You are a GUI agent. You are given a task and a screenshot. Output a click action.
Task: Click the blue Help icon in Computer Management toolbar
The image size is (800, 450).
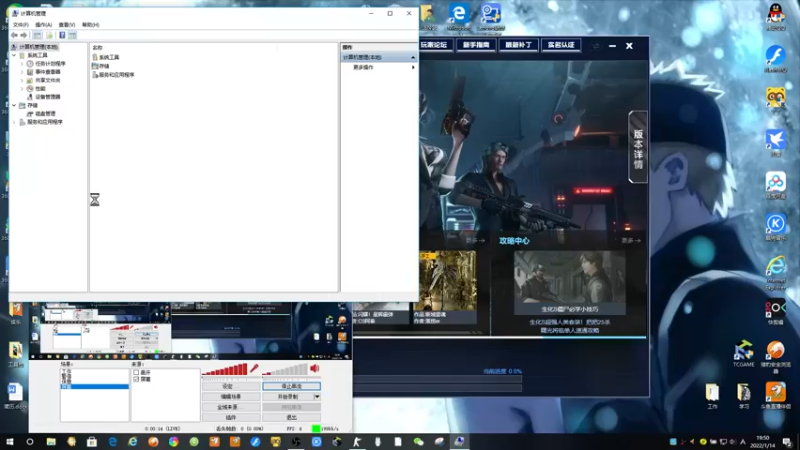click(62, 35)
